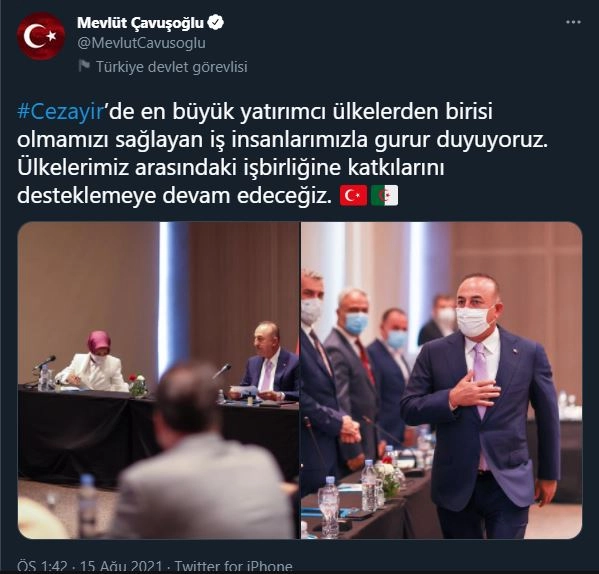599x574 pixels.
Task: Click the tweet's first sentence about yatırımcı ülkelerden
Action: (x=282, y=126)
